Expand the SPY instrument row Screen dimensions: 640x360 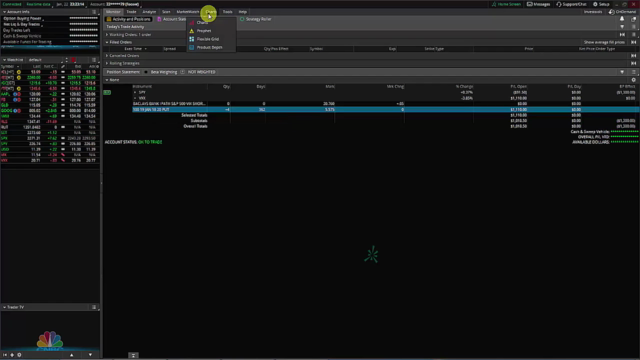point(135,93)
